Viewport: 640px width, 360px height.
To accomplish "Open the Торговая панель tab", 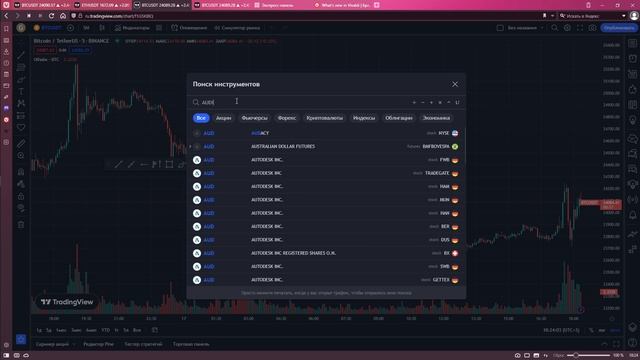I will click(x=191, y=344).
